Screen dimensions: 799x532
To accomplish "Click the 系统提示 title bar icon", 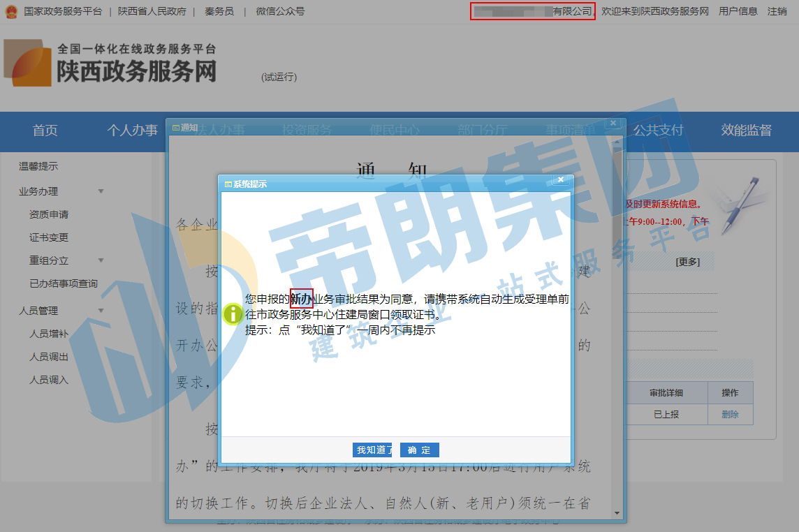I will point(228,184).
